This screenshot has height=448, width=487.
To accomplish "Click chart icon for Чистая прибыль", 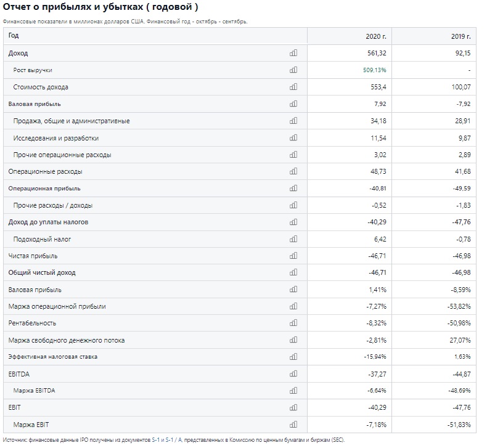I will (293, 256).
